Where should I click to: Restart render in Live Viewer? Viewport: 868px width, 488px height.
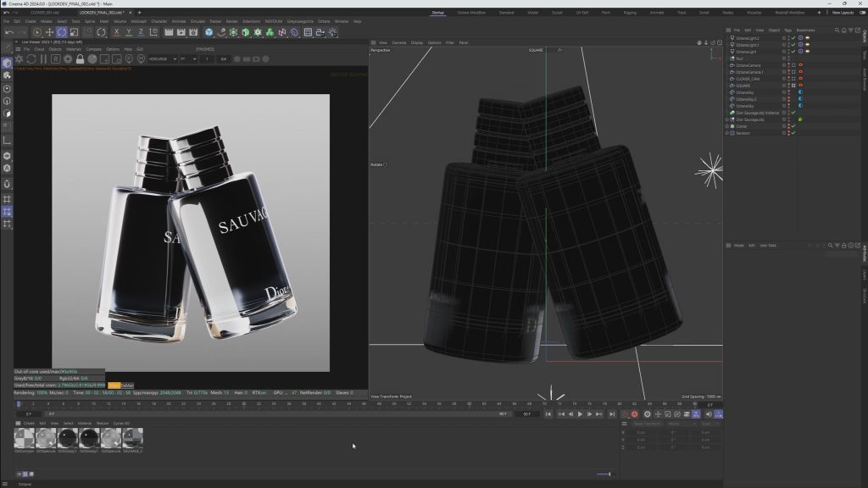(x=31, y=59)
